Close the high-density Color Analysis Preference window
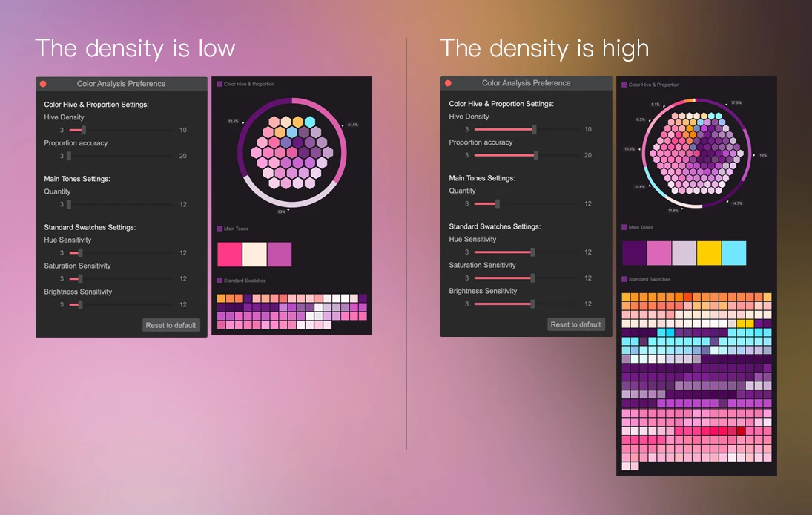The width and height of the screenshot is (812, 515). coord(448,83)
